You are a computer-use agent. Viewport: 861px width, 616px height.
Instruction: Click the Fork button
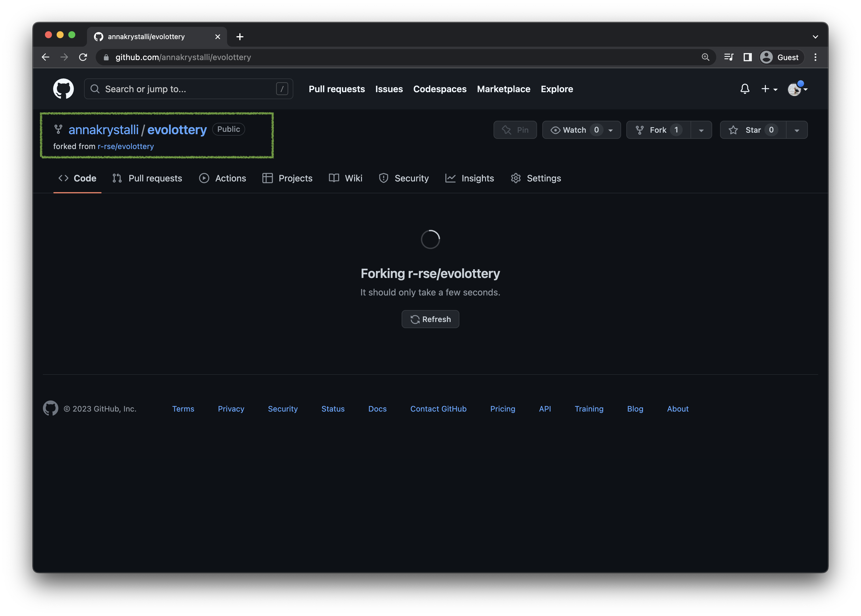658,130
